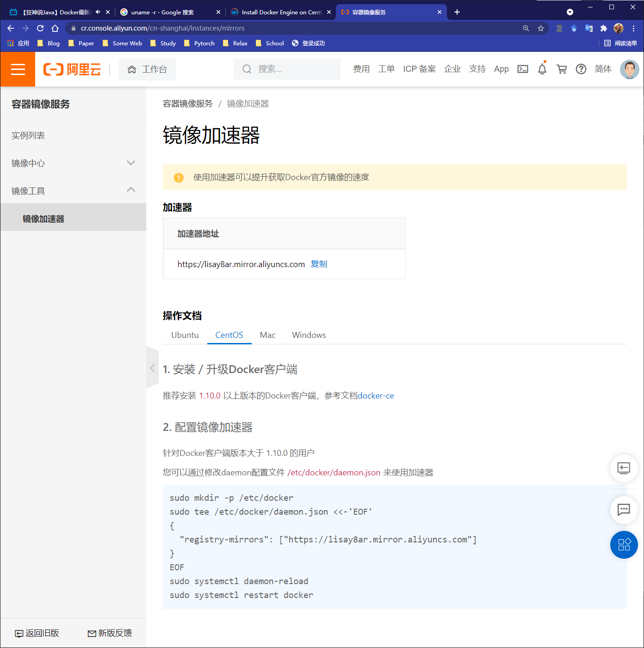
Task: Collapse the 镜像工具 sidebar section
Action: coord(131,190)
